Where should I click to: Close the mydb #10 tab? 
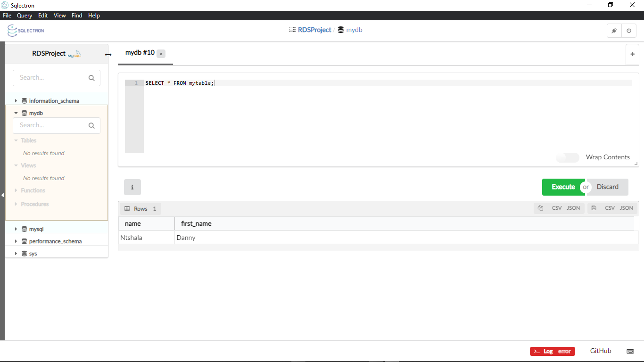coord(161,54)
